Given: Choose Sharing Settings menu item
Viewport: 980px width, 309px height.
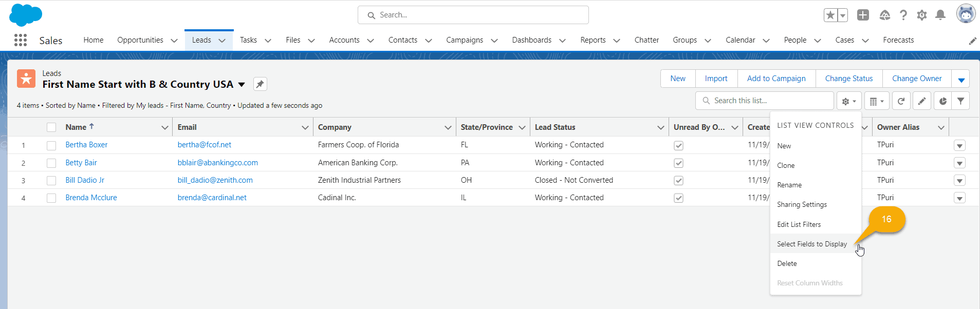Looking at the screenshot, I should click(816, 204).
